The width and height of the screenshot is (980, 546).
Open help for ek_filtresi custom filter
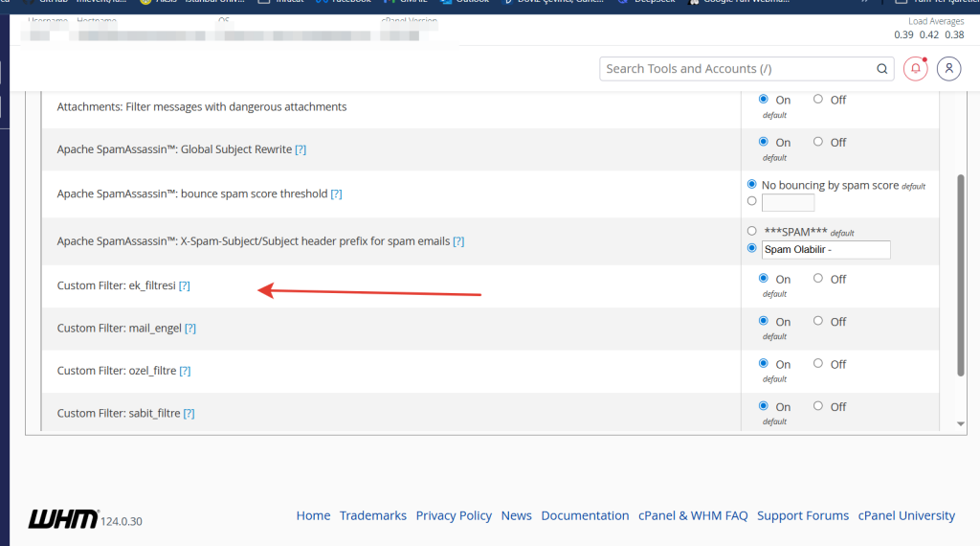[185, 285]
